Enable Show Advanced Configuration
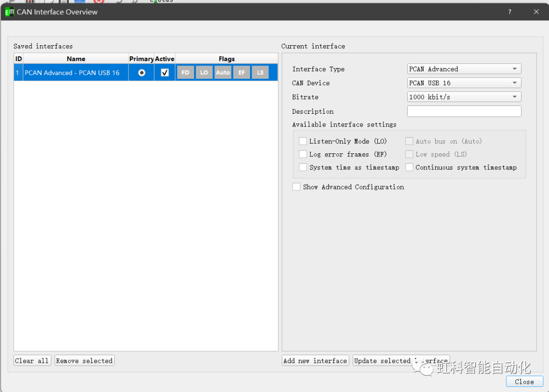Image resolution: width=549 pixels, height=392 pixels. point(296,187)
